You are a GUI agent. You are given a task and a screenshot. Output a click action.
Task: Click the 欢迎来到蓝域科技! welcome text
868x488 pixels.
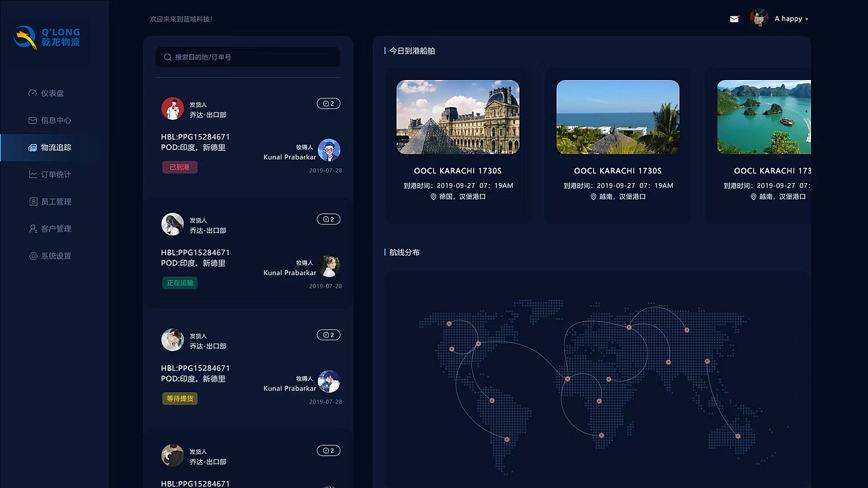coord(182,19)
